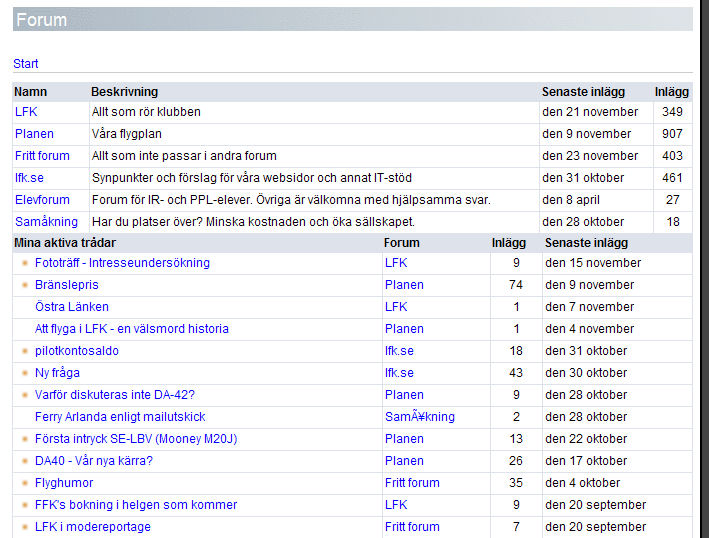Open thread DA40 - Vår nya kärra?
This screenshot has width=709, height=538.
tap(94, 461)
